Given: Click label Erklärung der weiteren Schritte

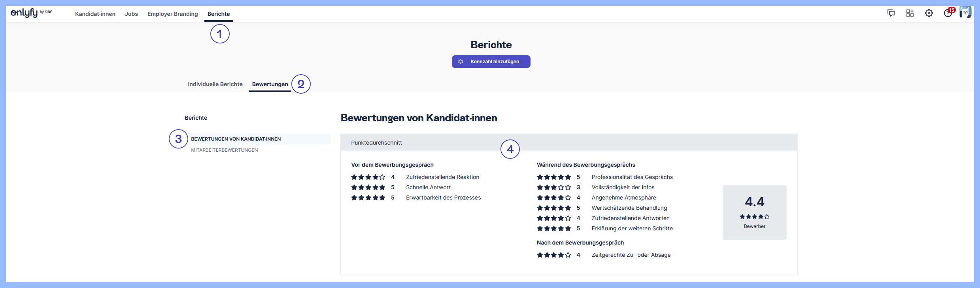Looking at the screenshot, I should coord(632,228).
